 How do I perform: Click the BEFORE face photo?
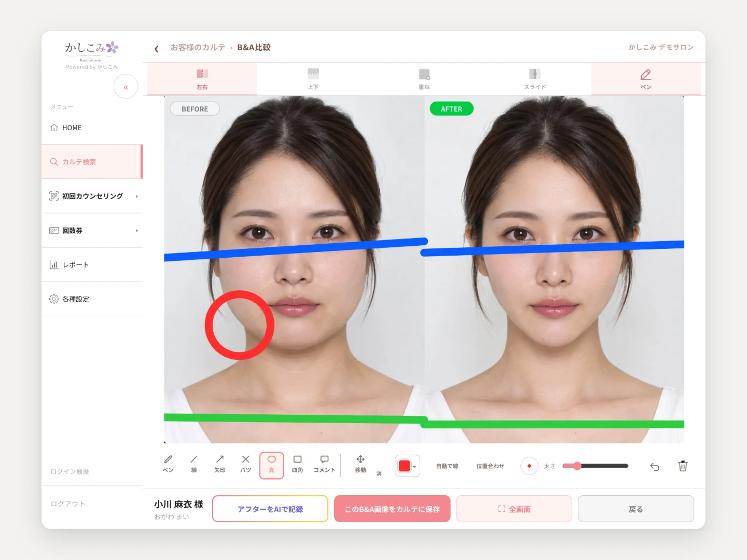click(x=294, y=270)
